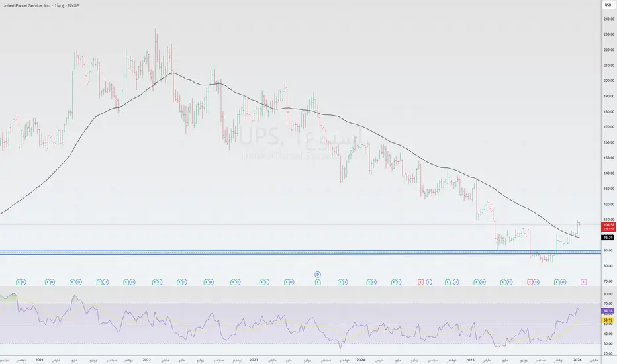Click the 2d 15h bar countdown label

pos(608,229)
